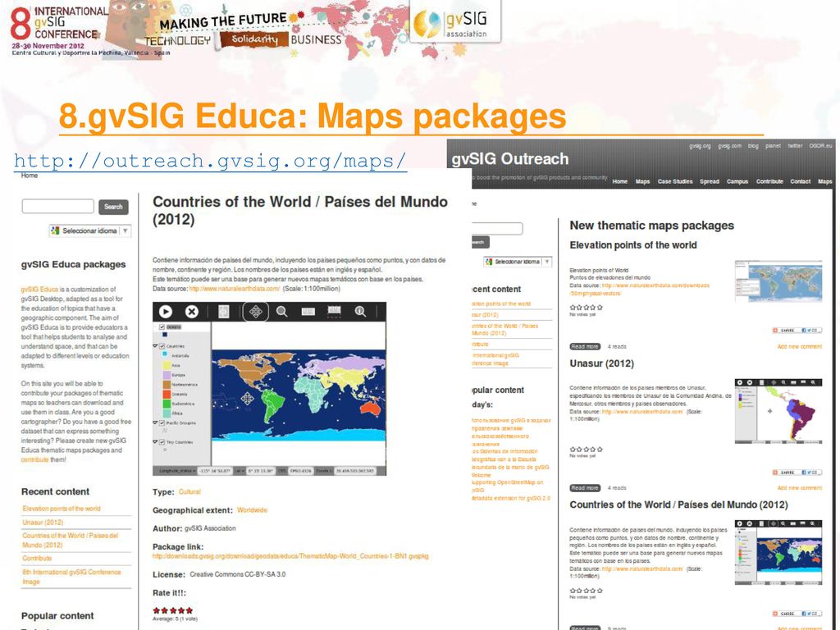Click the Europa purple legend swatch
The image size is (840, 630).
coord(167,374)
